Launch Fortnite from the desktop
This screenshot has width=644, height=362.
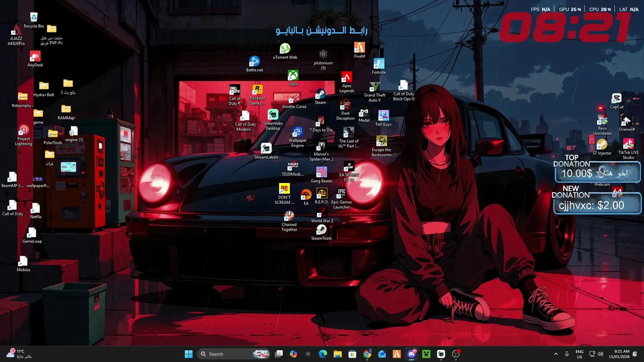click(379, 66)
